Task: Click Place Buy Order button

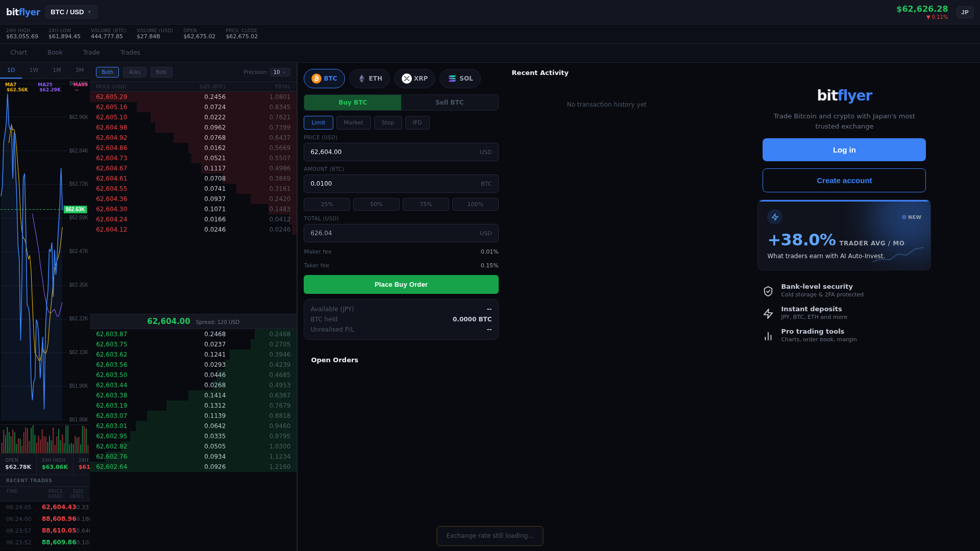Action: tap(401, 285)
